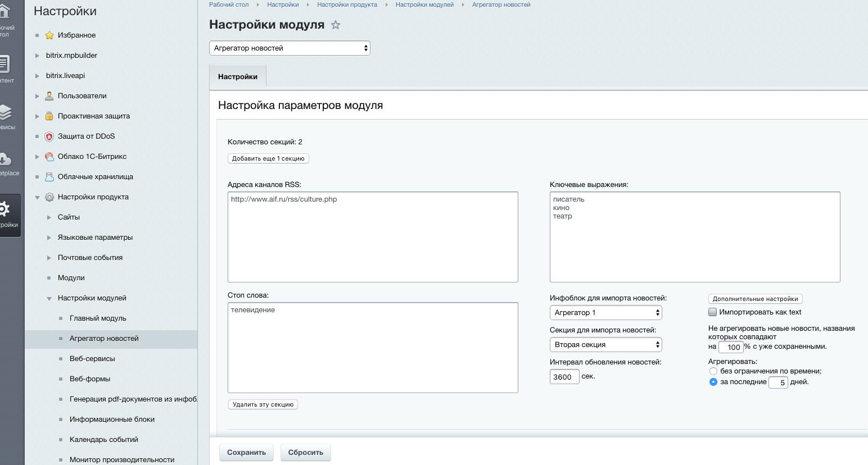Open the Агрегатор новостей module dropdown
The image size is (868, 465).
coord(290,48)
